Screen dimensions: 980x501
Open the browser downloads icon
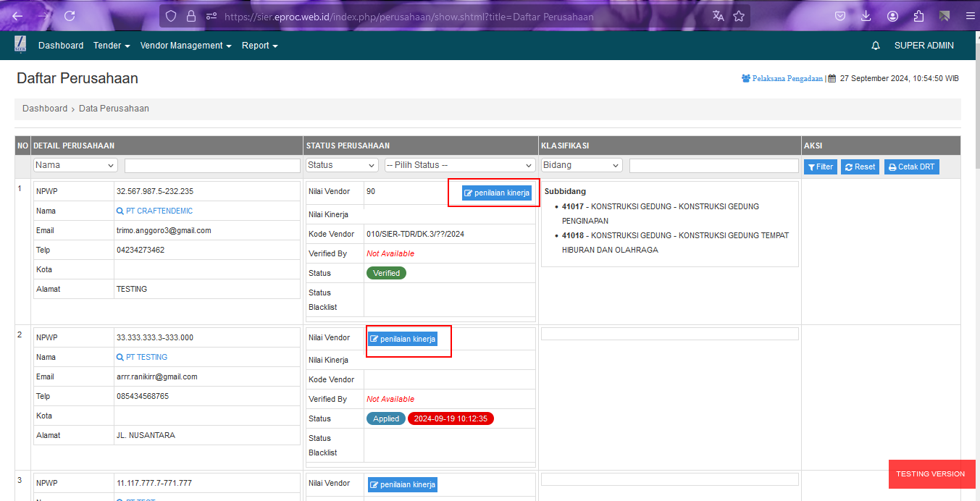click(866, 16)
